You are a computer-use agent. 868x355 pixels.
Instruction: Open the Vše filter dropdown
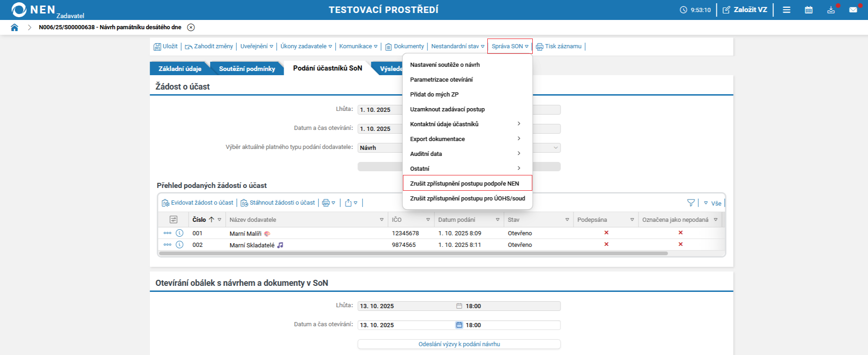pyautogui.click(x=713, y=203)
